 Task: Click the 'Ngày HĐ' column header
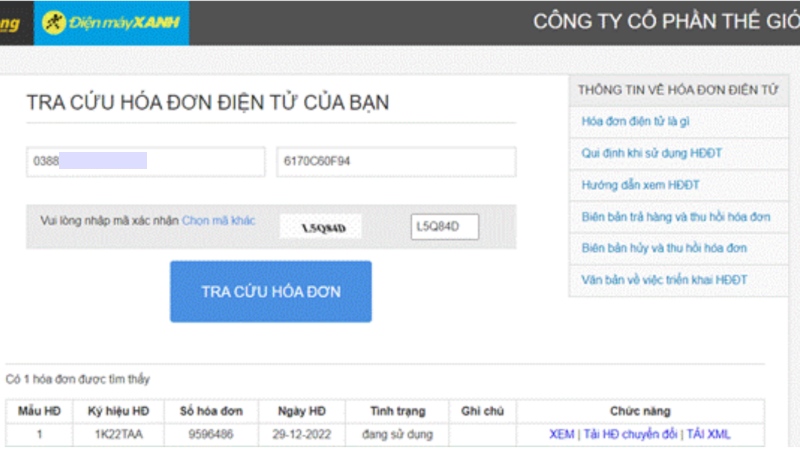pos(302,411)
